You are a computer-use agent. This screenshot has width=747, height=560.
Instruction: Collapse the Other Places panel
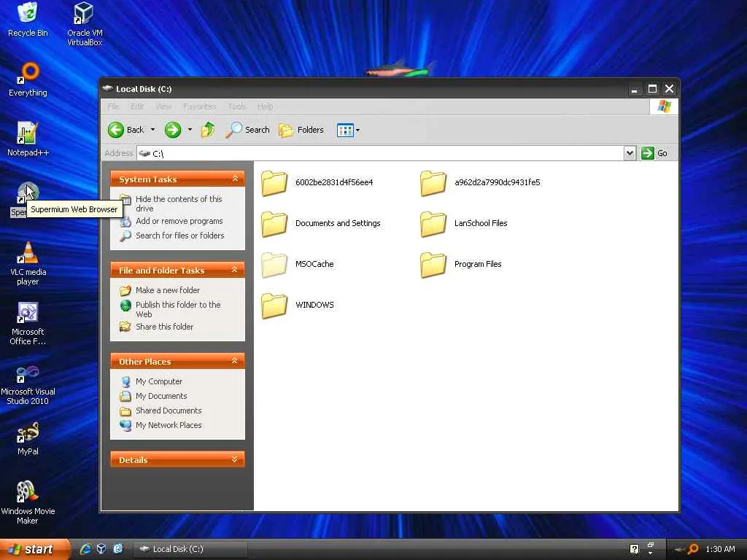235,361
